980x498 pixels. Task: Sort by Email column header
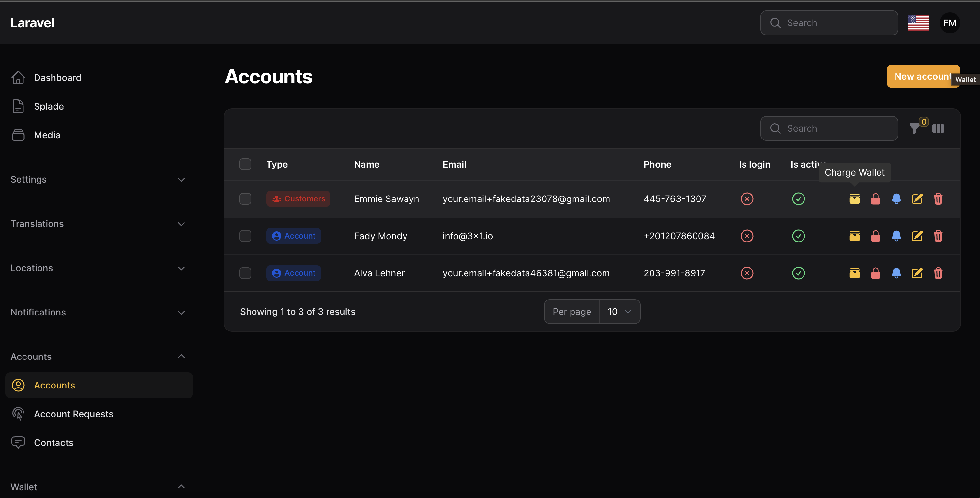pyautogui.click(x=454, y=164)
